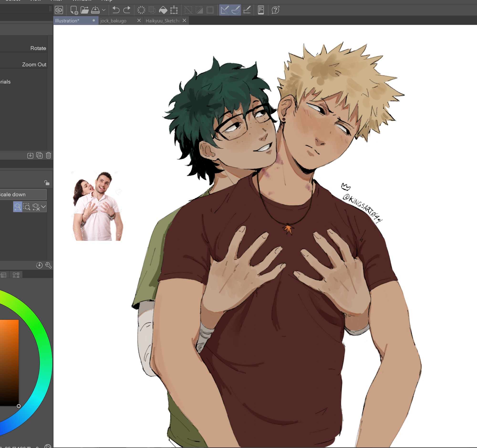Create new canvas icon

(x=74, y=10)
